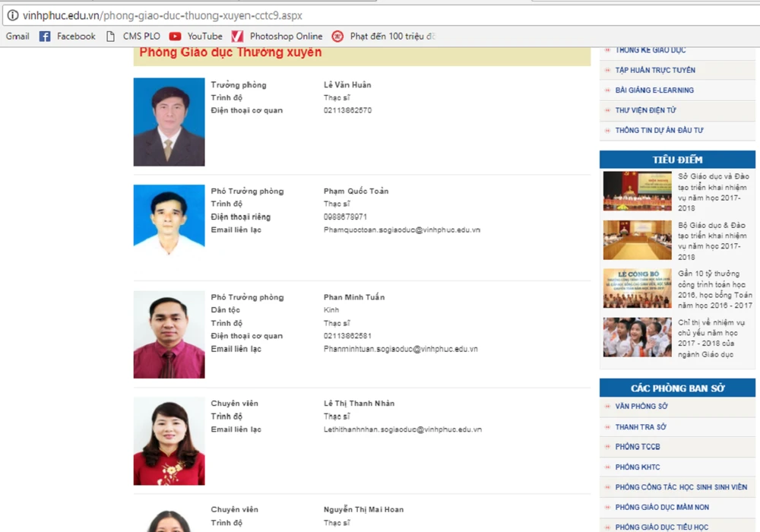Click Lê Văn Huân's portrait photo
Viewport: 760px width, 532px height.
[169, 122]
